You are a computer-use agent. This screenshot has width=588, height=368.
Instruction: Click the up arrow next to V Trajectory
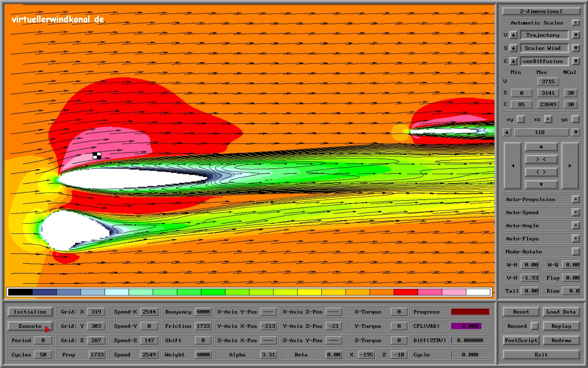pos(514,35)
